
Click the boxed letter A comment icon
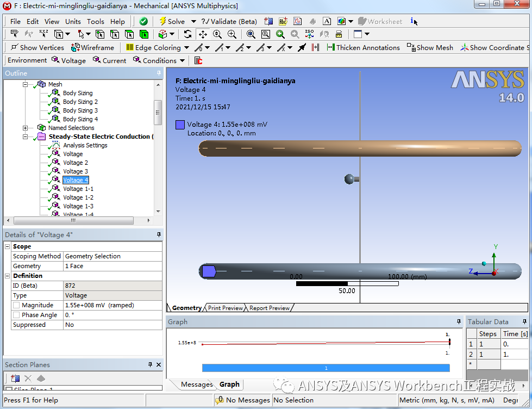tap(327, 21)
